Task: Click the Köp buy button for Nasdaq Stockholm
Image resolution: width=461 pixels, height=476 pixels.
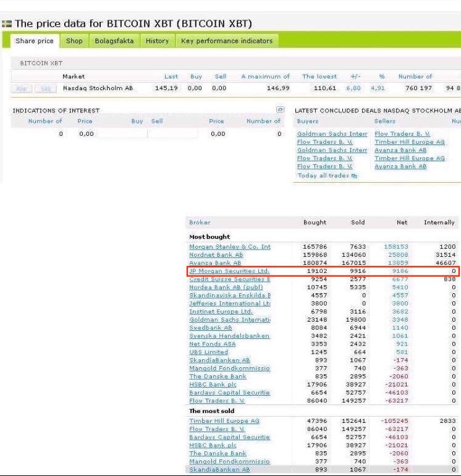Action: [x=22, y=89]
